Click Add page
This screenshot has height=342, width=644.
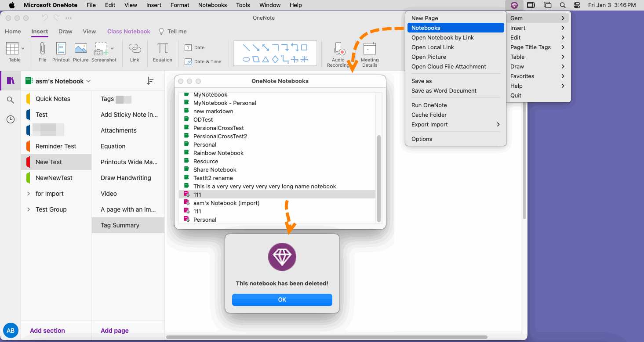[x=115, y=331]
